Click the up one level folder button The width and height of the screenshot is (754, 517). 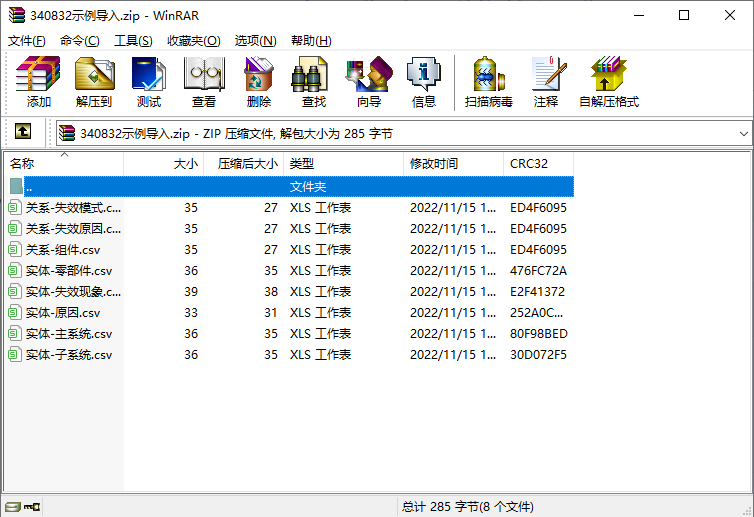pos(23,132)
